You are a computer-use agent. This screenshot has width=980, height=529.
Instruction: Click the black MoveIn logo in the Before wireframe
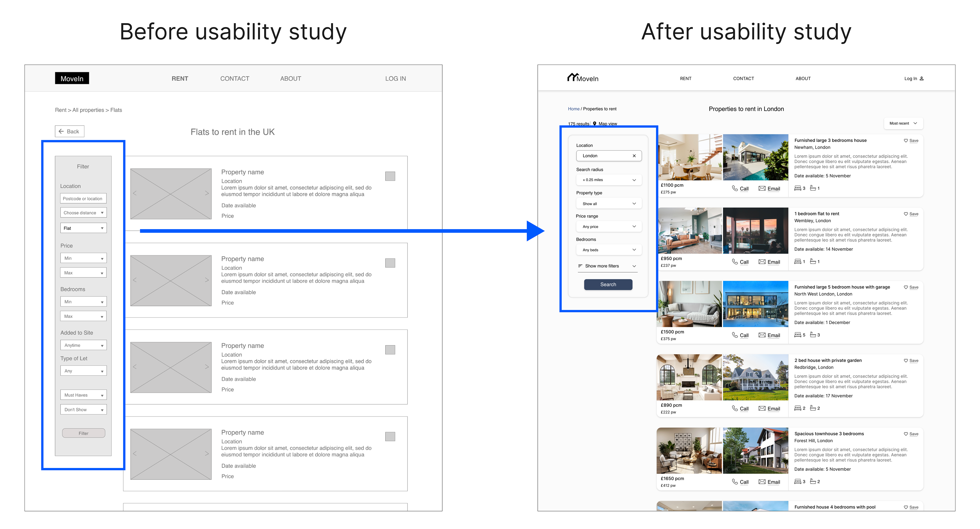pos(72,78)
